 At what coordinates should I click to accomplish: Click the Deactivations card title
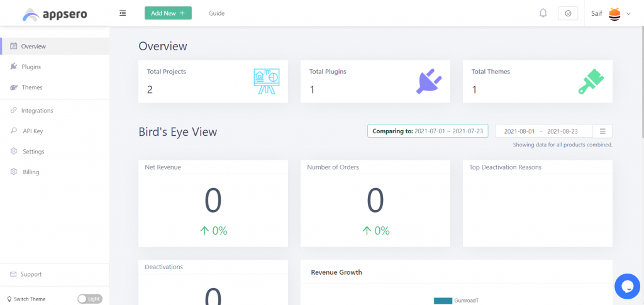[164, 267]
